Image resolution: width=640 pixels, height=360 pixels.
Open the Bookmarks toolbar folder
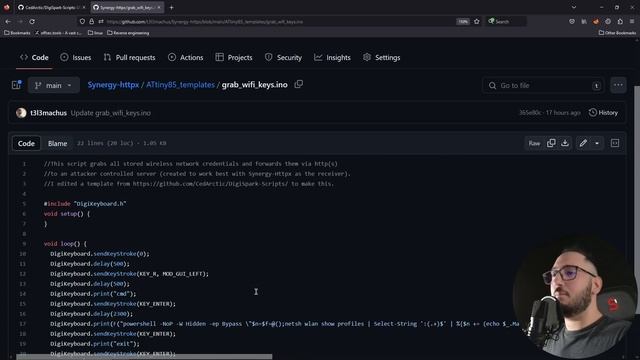[17, 33]
